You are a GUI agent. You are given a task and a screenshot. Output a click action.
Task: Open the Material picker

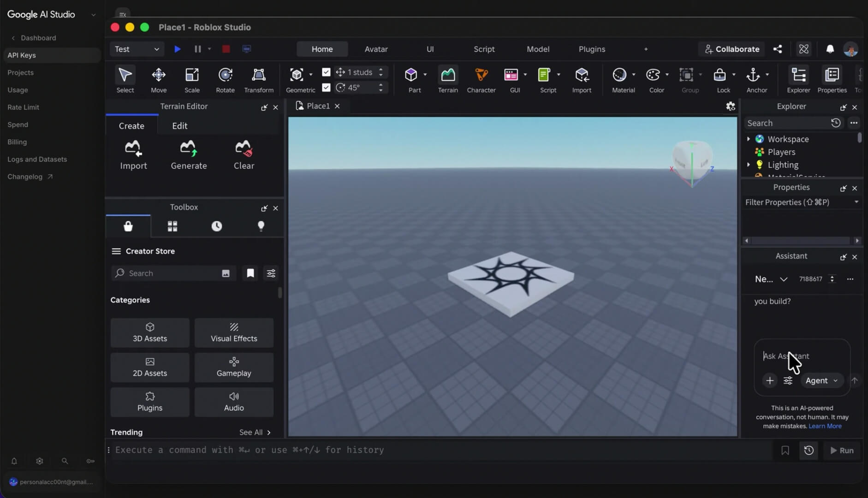tap(620, 79)
